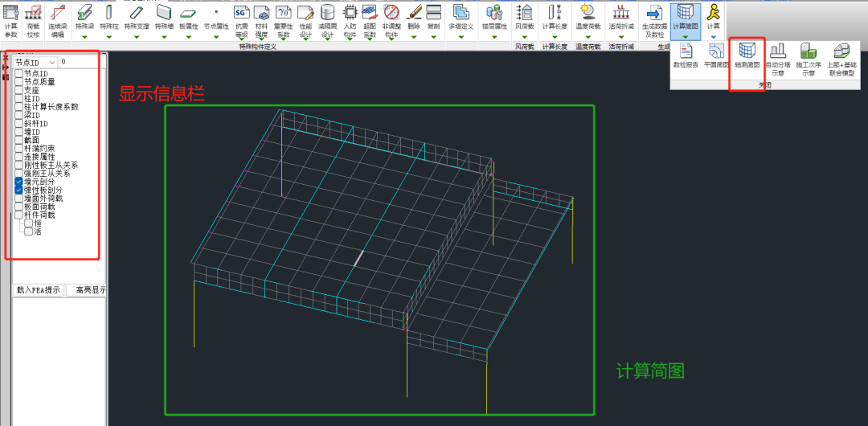The width and height of the screenshot is (868, 426).
Task: Expand the 特殊墙 green dropdown arrow
Action: (163, 37)
